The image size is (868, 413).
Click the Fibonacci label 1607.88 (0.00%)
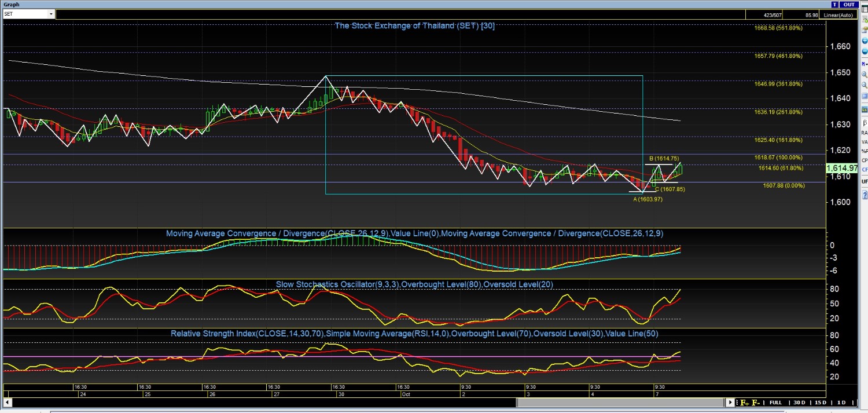coord(784,185)
